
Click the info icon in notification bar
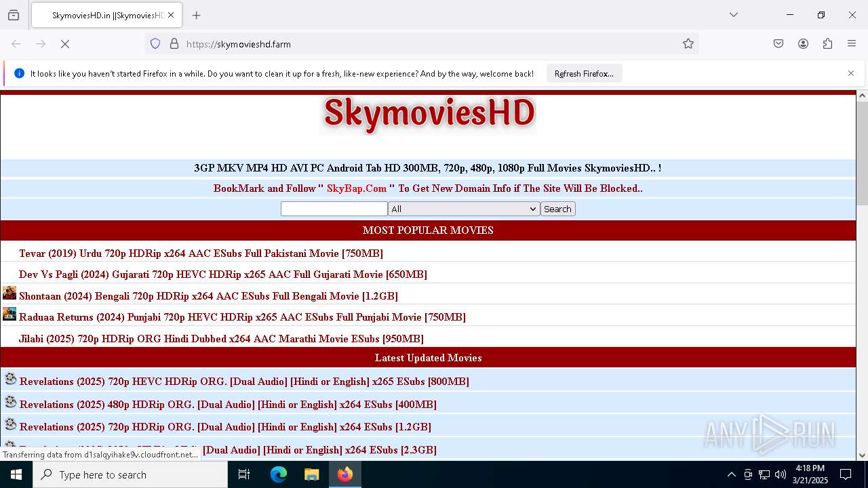click(19, 73)
